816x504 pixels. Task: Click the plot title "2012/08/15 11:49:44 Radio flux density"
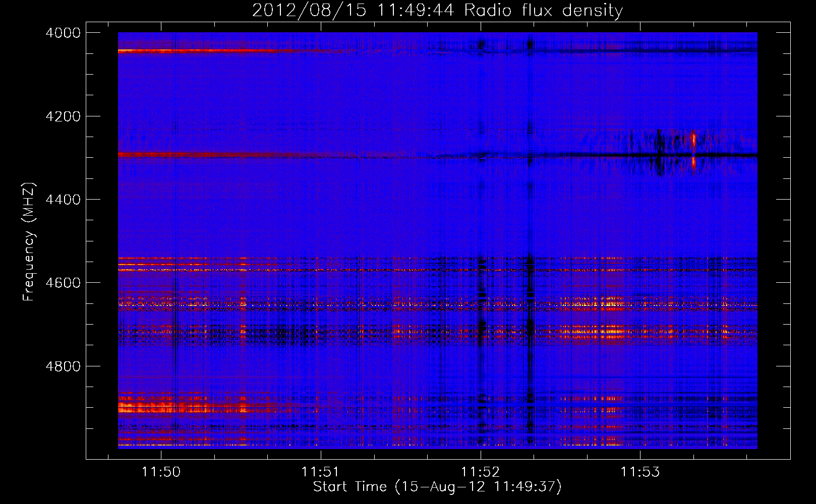click(x=437, y=10)
